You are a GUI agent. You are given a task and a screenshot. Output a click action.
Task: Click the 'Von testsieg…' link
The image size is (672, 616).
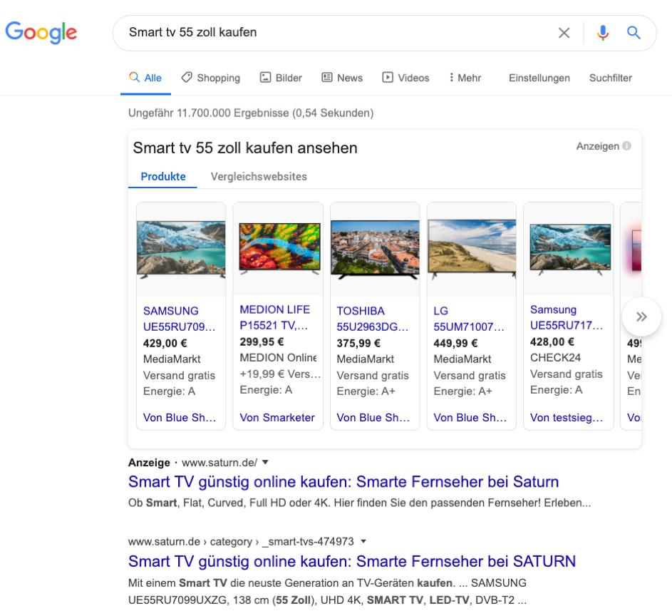567,418
